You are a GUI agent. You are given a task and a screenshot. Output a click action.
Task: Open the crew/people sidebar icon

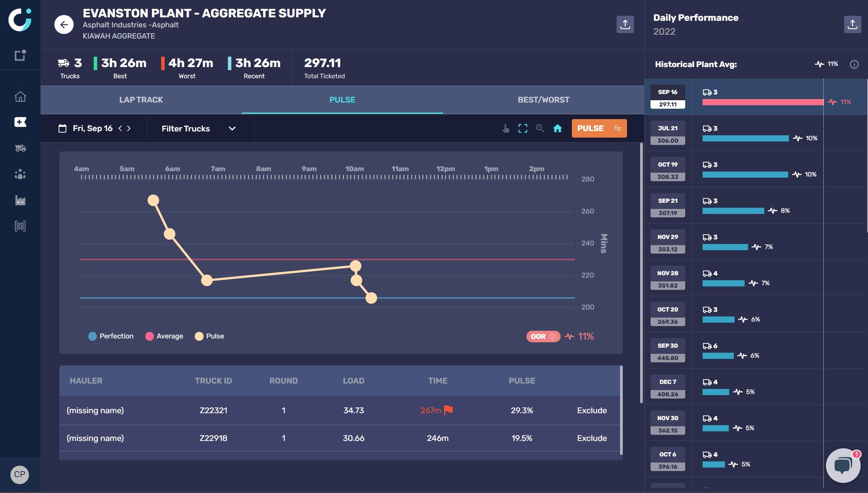[x=20, y=174]
